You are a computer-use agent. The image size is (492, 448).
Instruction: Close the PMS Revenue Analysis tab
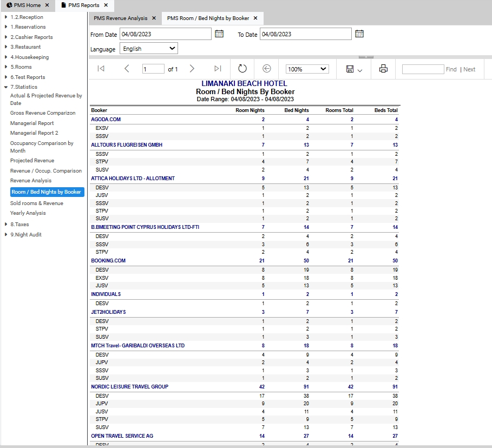click(x=154, y=18)
